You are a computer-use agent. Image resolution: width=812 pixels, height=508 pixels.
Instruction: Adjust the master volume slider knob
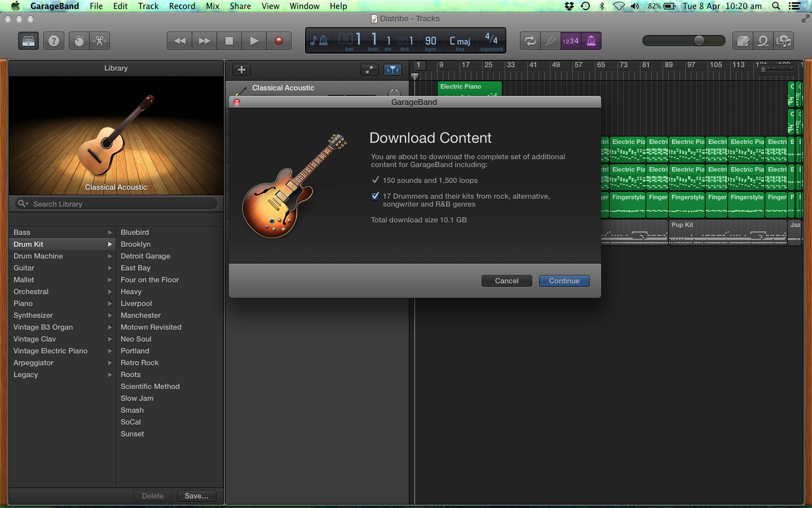point(699,41)
